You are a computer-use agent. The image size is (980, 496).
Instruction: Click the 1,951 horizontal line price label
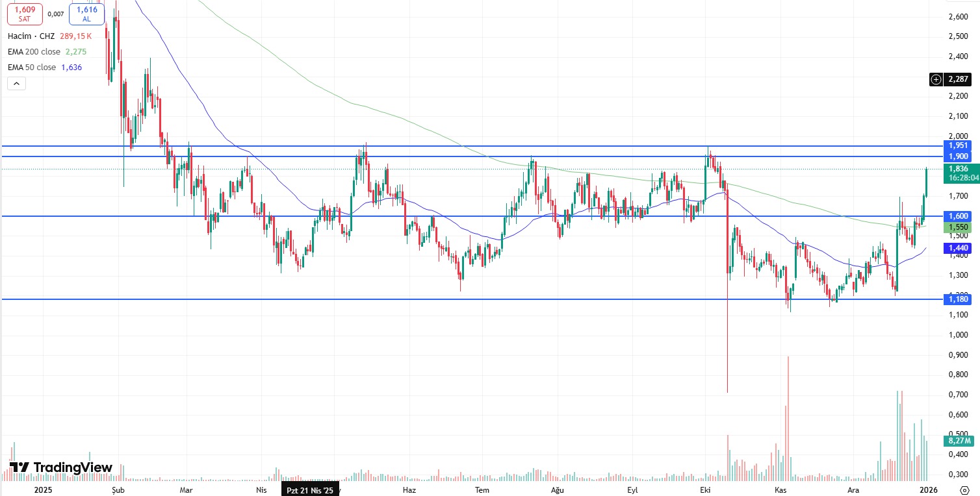[x=958, y=145]
